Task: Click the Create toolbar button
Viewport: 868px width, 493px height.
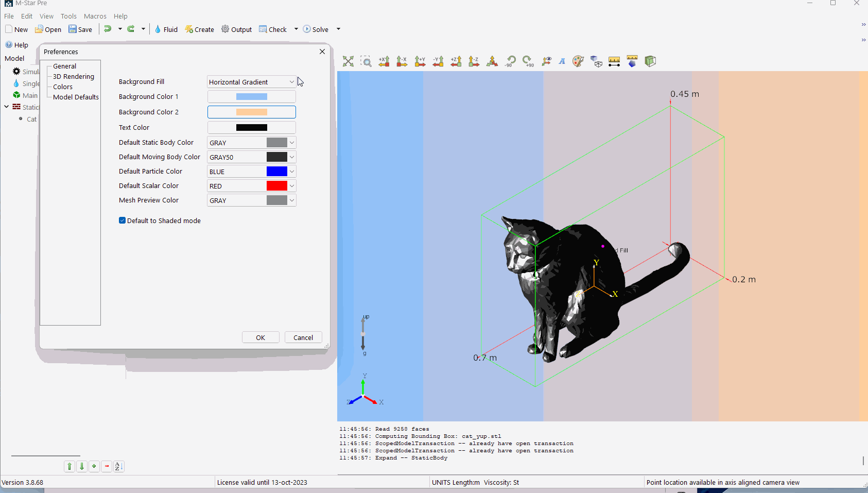Action: (200, 29)
